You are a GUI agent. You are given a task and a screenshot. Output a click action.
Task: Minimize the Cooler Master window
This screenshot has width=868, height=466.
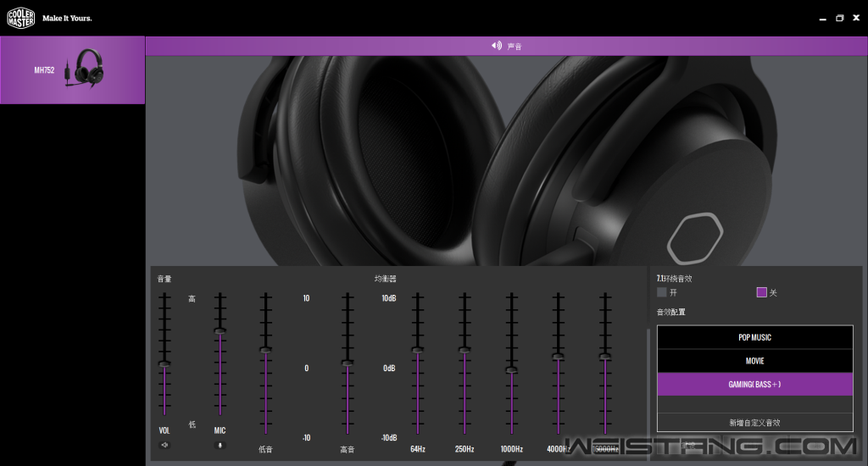point(822,19)
